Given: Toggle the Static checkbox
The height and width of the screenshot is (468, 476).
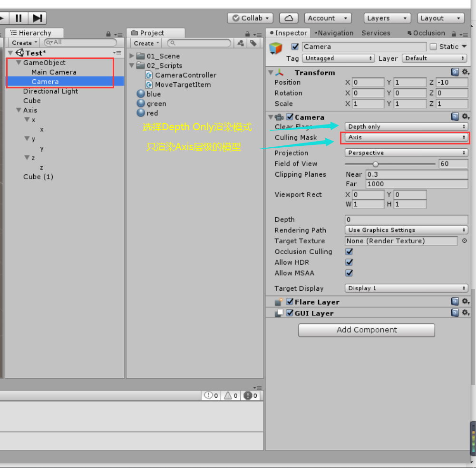Looking at the screenshot, I should point(433,47).
